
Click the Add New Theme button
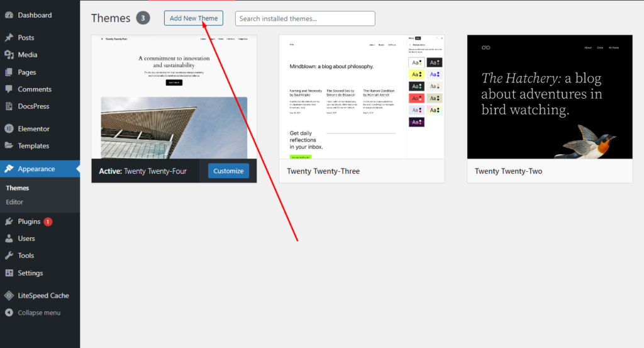[193, 18]
